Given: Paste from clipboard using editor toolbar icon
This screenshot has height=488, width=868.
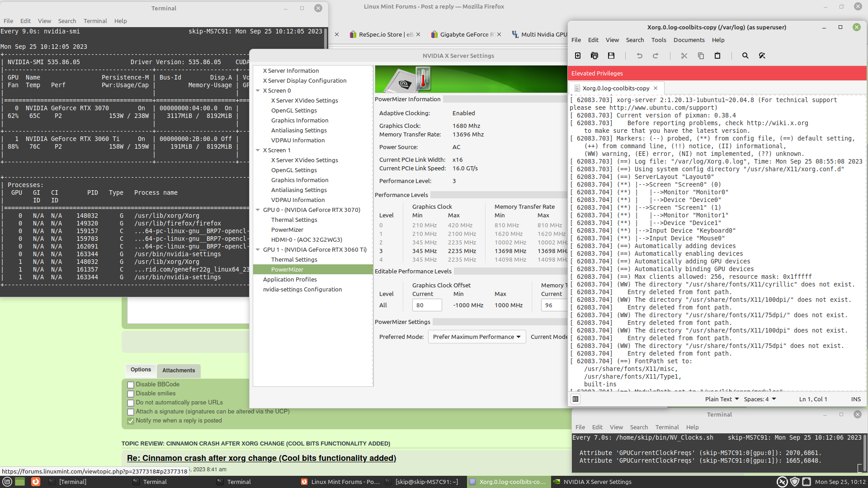Looking at the screenshot, I should coord(717,56).
